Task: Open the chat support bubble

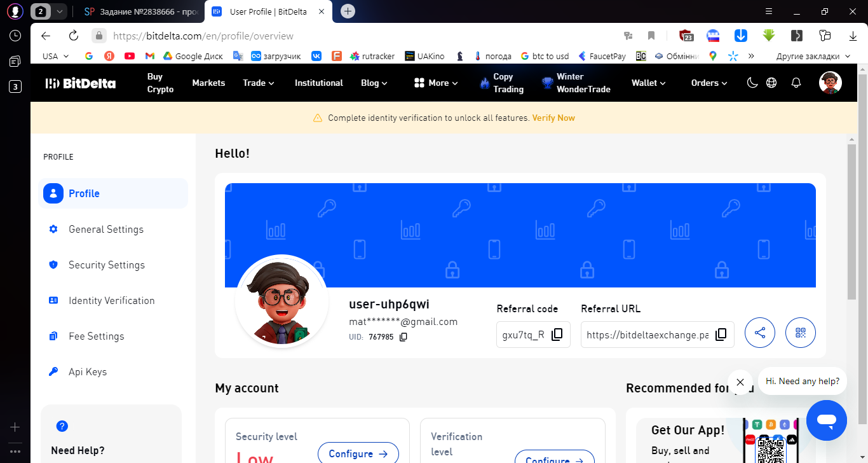Action: pyautogui.click(x=827, y=420)
